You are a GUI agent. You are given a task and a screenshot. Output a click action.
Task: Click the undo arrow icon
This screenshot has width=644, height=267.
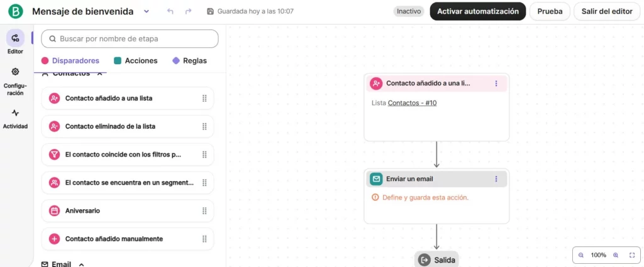click(x=170, y=11)
